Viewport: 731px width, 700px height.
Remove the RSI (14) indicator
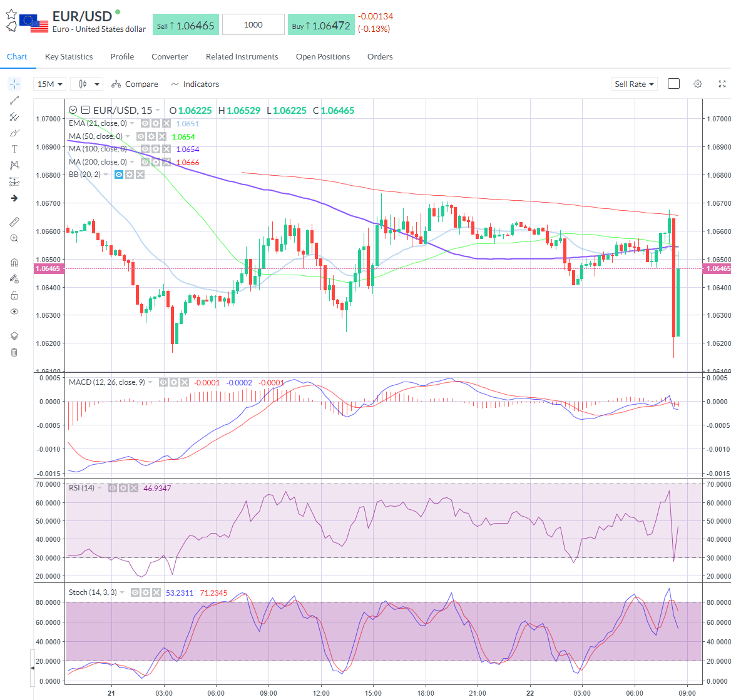(134, 488)
